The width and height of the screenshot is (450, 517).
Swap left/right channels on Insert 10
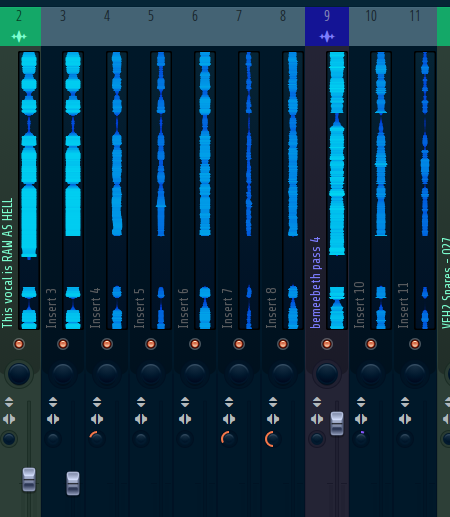pyautogui.click(x=361, y=419)
